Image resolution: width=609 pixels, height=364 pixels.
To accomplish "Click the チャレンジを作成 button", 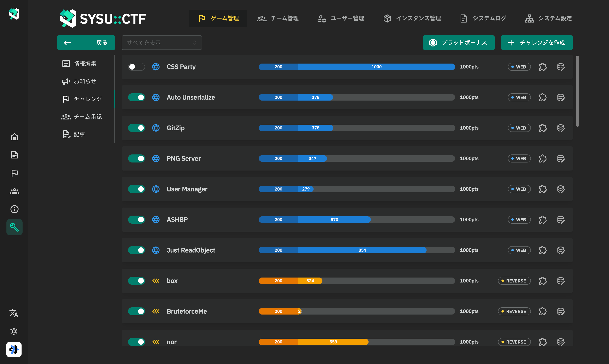I will click(x=536, y=43).
